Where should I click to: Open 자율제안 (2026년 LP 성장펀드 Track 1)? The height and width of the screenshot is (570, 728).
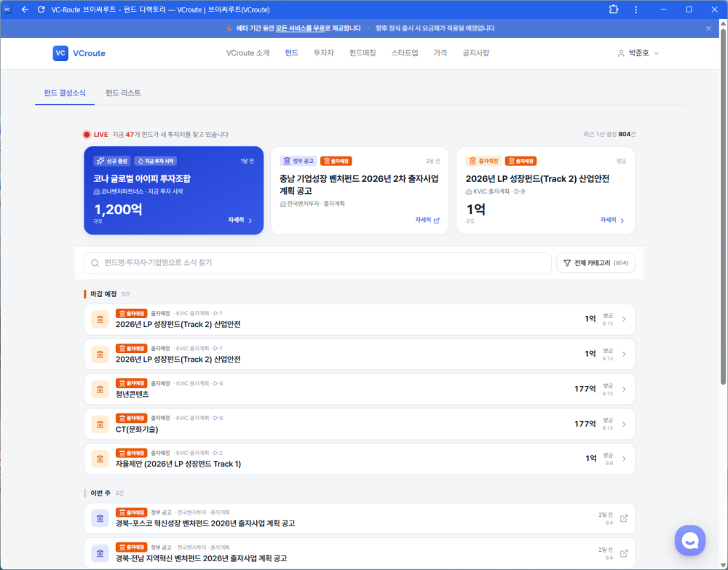360,459
